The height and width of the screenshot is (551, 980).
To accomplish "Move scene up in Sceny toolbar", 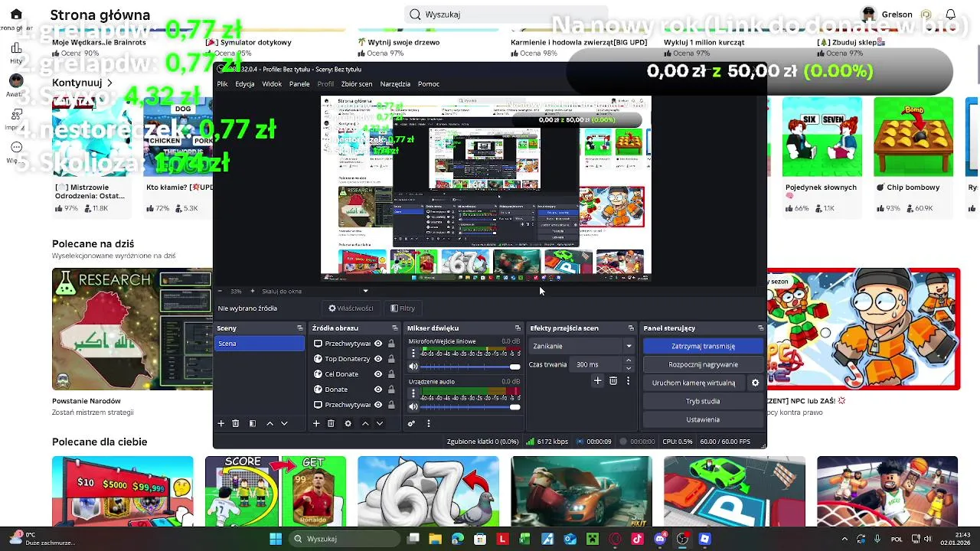I will point(269,423).
